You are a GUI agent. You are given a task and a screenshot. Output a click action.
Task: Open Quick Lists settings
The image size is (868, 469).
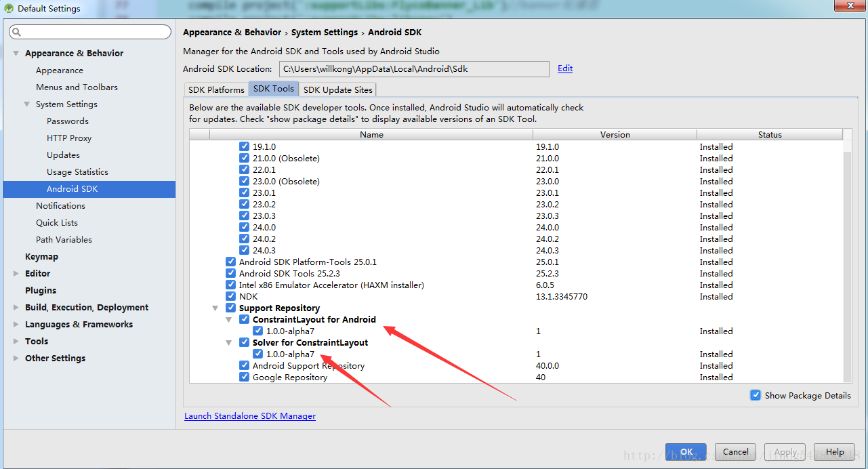[x=57, y=222]
